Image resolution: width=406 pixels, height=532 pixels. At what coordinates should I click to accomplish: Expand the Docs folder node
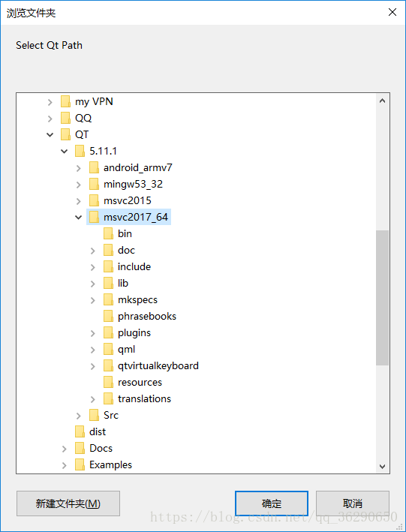coord(65,449)
